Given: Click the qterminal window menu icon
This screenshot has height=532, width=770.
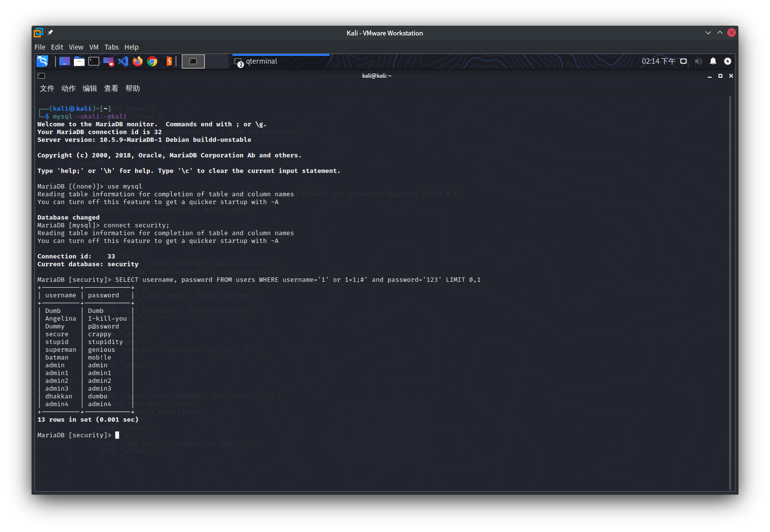Looking at the screenshot, I should 41,76.
